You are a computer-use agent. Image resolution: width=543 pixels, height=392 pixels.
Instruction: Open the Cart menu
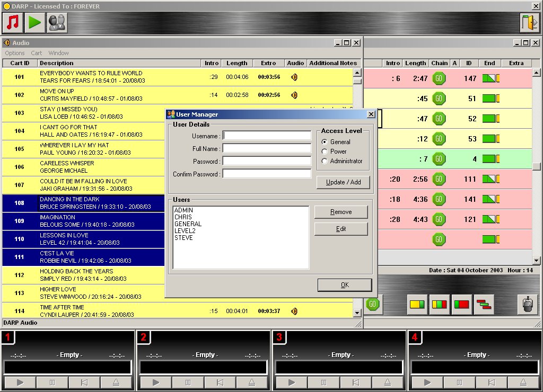pos(37,53)
